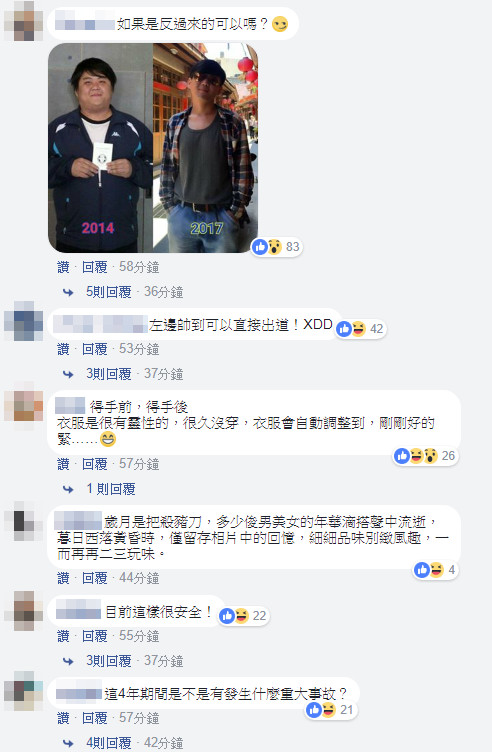Click the commenter avatar beside the photo comment
This screenshot has width=492, height=752.
click(23, 22)
